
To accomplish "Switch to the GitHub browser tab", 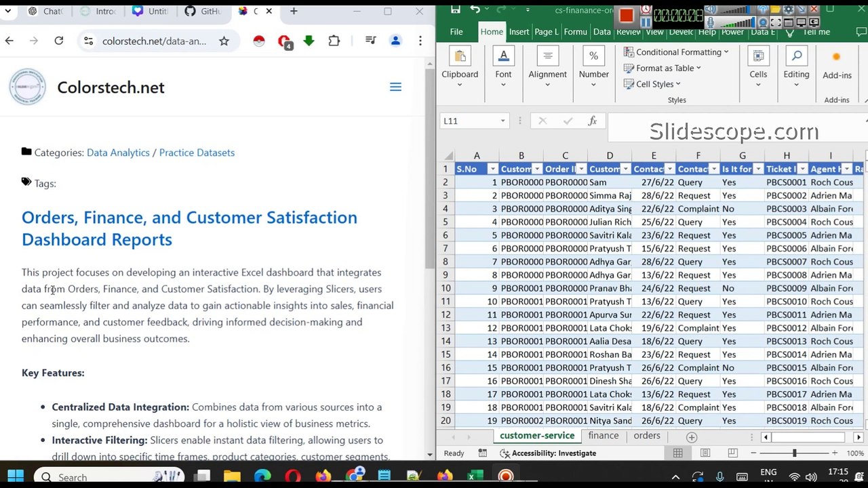I will pyautogui.click(x=203, y=12).
